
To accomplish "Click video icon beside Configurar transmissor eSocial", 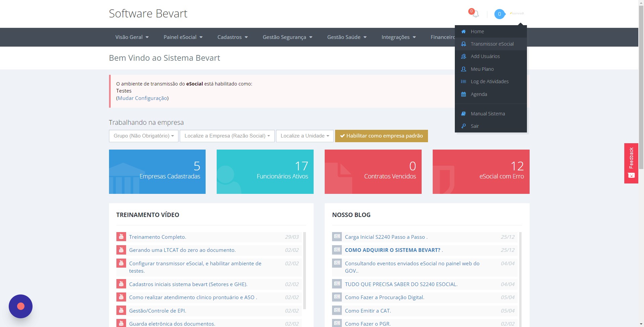I will coord(121,263).
